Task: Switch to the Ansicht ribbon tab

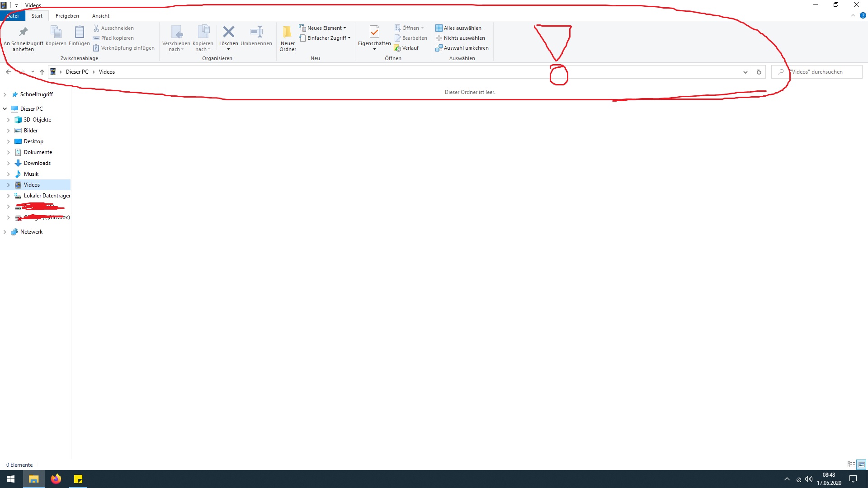Action: [x=100, y=16]
